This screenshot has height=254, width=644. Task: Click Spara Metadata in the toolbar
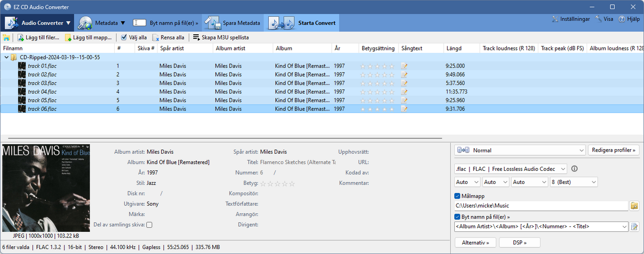tap(232, 23)
